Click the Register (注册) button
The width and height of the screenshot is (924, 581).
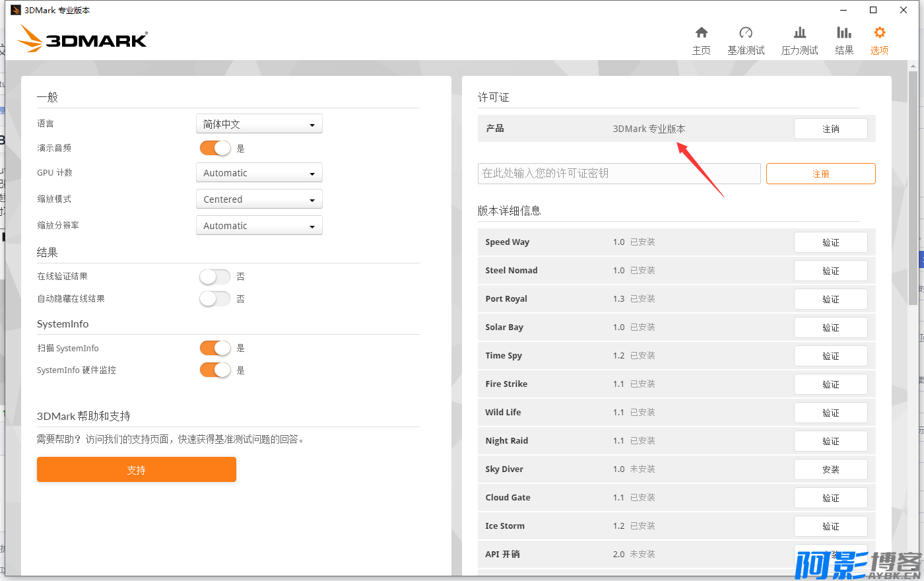coord(820,174)
